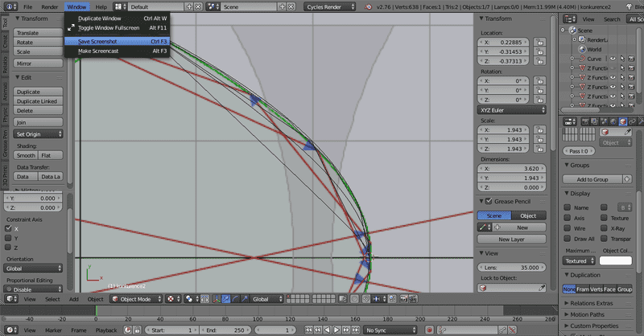Click the lock icon for Scale Z

tap(541, 150)
